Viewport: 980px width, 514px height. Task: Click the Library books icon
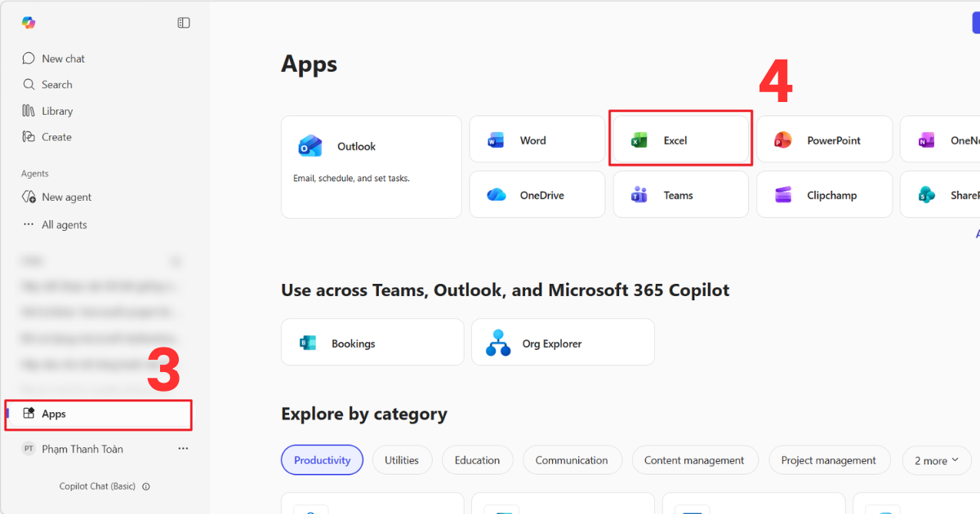tap(29, 111)
